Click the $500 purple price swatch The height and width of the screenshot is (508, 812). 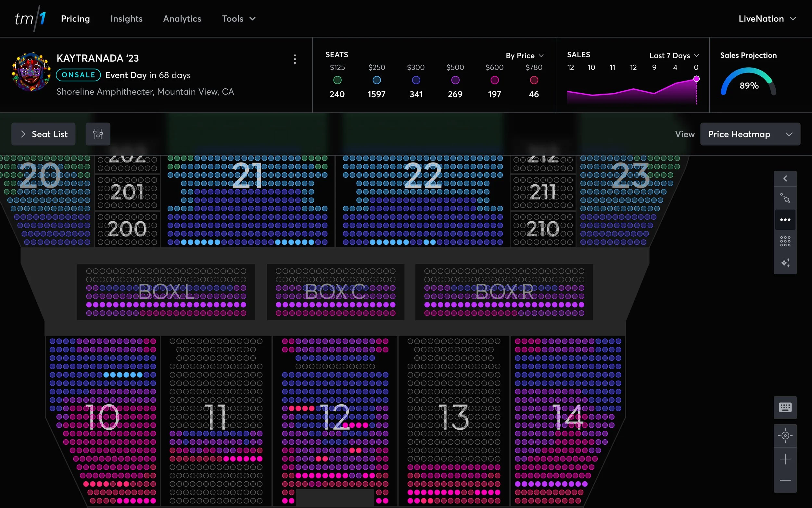click(455, 80)
